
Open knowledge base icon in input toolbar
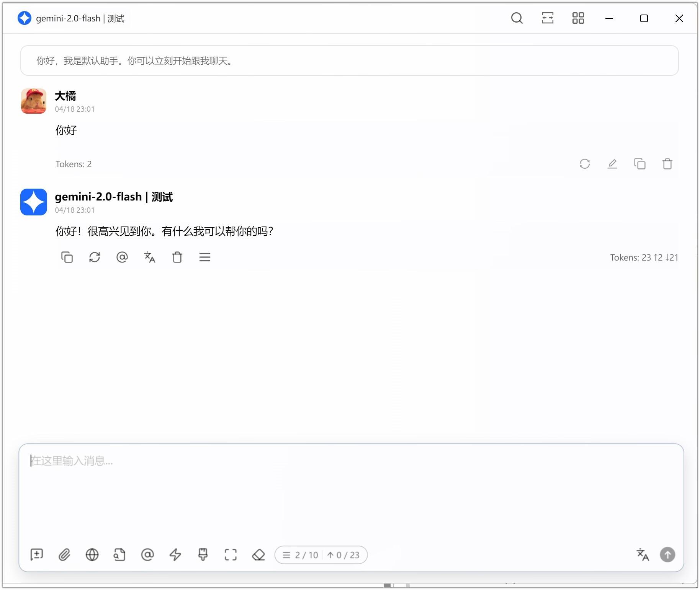point(119,554)
